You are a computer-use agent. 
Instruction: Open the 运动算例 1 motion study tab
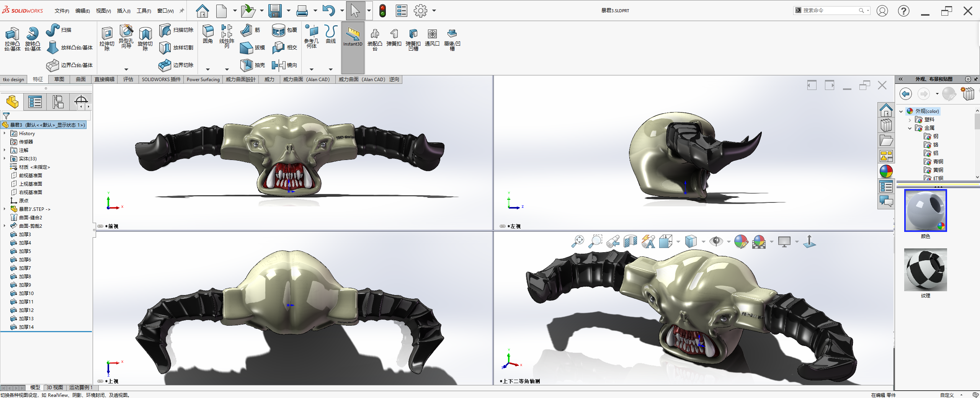click(80, 387)
